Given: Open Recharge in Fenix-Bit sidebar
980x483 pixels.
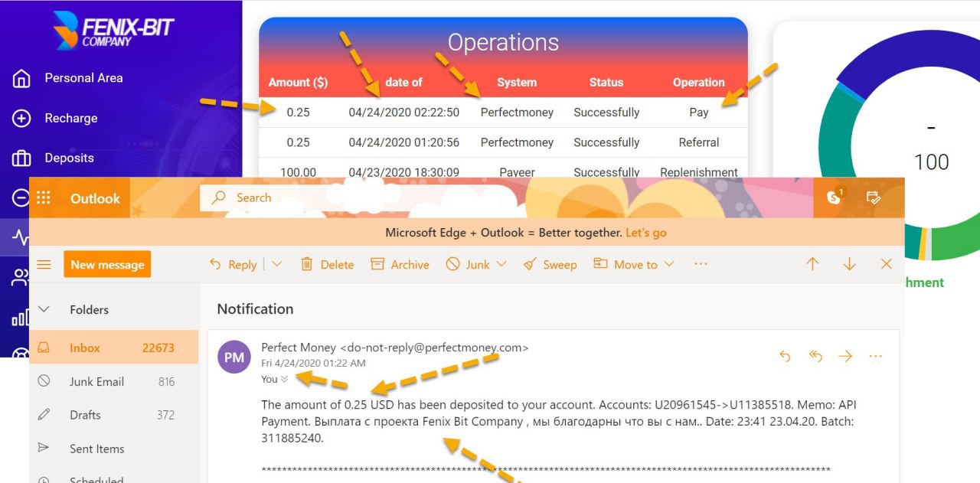Looking at the screenshot, I should (71, 119).
